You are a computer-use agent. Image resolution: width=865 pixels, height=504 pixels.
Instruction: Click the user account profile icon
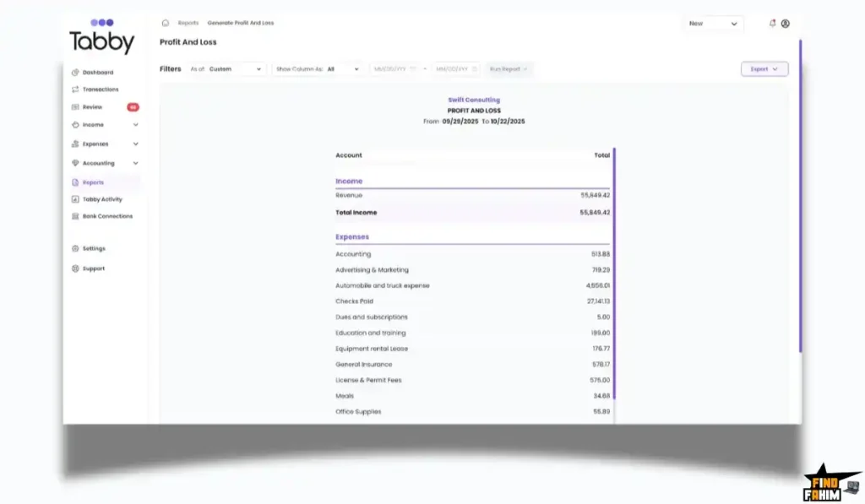click(x=786, y=24)
